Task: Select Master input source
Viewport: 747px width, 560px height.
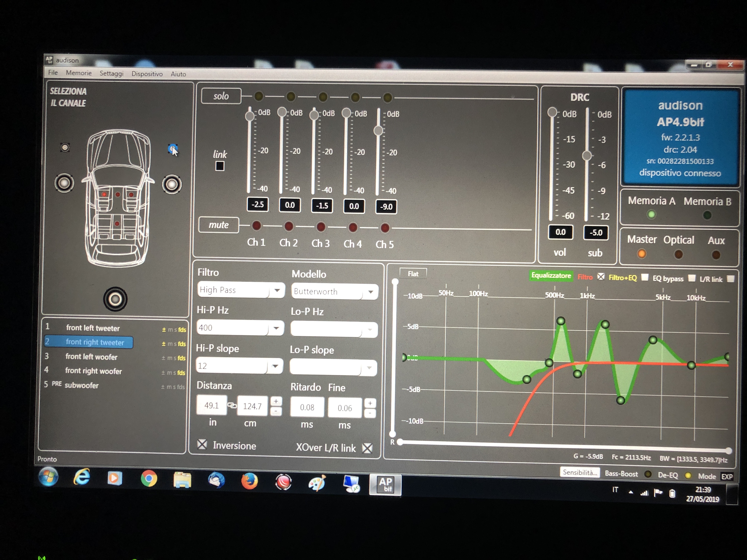Action: pyautogui.click(x=642, y=254)
